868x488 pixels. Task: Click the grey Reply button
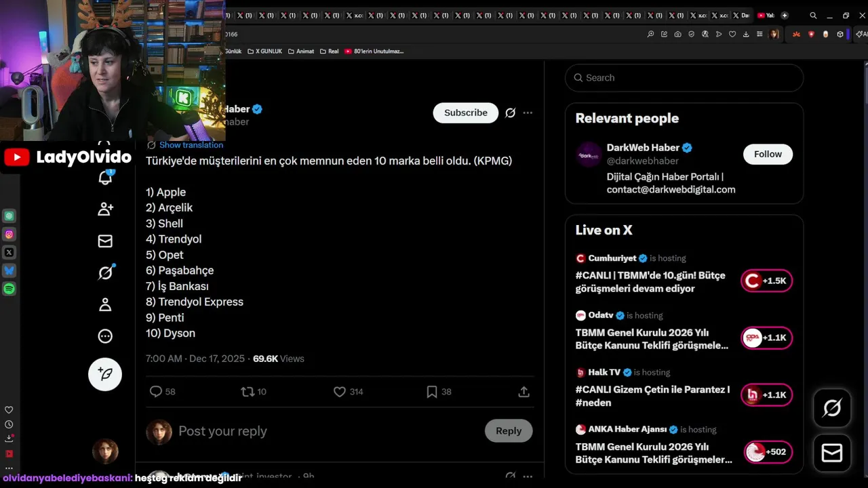509,430
